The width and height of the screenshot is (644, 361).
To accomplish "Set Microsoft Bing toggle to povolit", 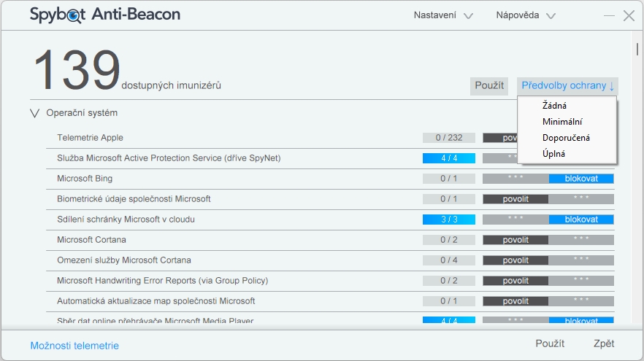I will 515,179.
